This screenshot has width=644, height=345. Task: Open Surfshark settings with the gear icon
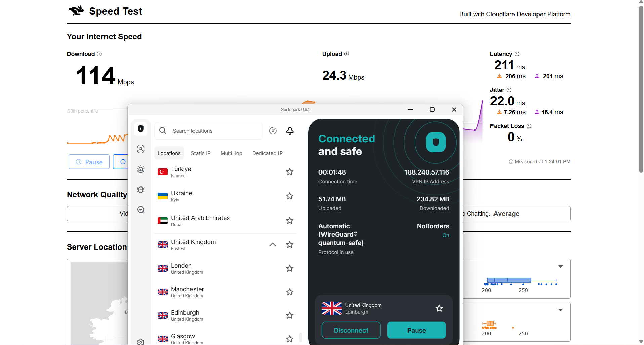click(x=140, y=341)
